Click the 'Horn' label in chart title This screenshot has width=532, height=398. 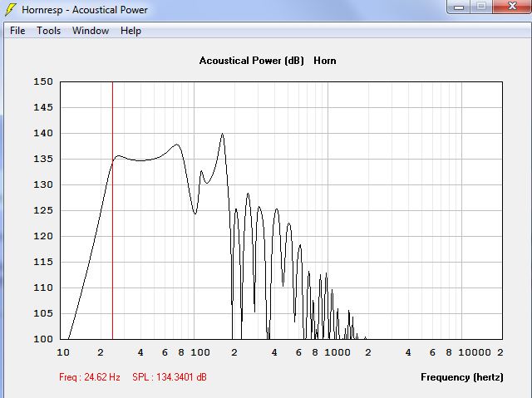[325, 61]
